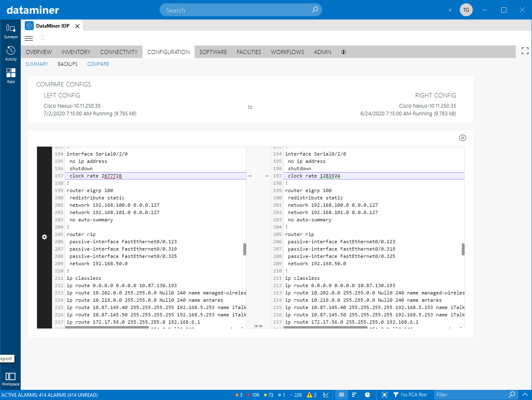The height and width of the screenshot is (400, 532).
Task: Switch to the SOFTWARE tab
Action: coord(213,52)
